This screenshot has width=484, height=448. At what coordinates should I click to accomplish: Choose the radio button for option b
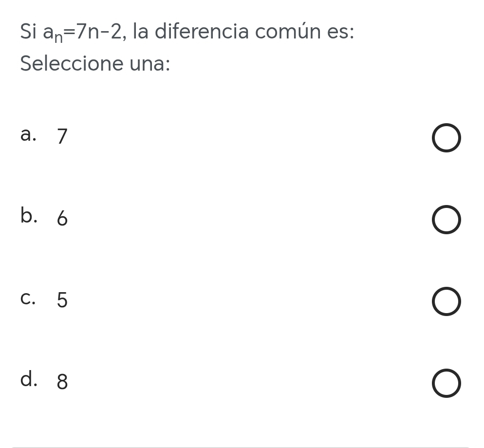[446, 221]
